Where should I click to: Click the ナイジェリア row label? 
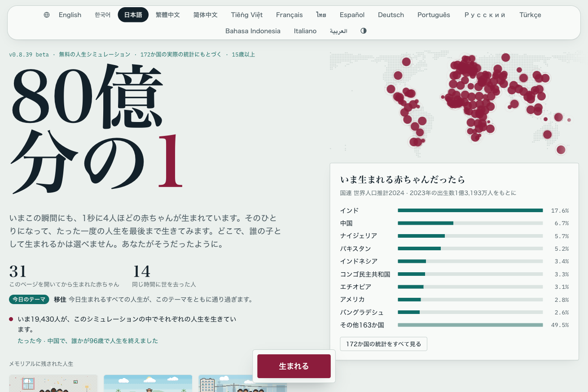point(358,236)
